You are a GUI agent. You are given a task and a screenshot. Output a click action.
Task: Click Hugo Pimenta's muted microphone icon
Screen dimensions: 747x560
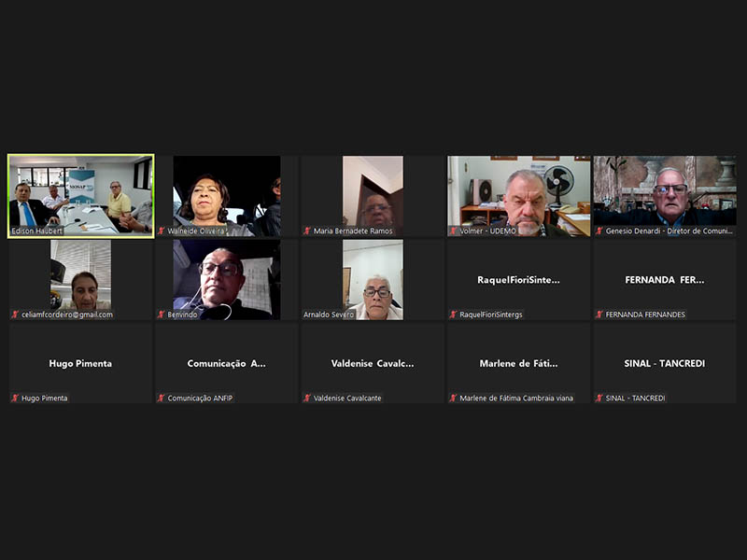click(15, 398)
